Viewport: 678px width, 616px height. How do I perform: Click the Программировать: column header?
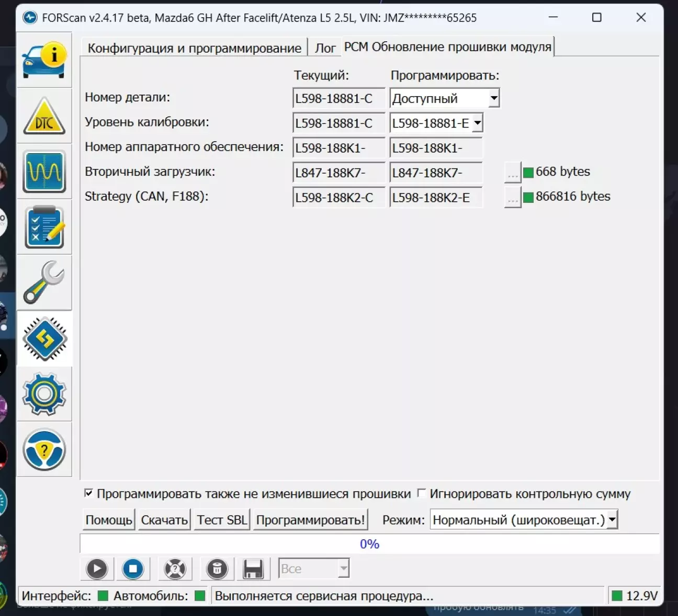click(445, 75)
